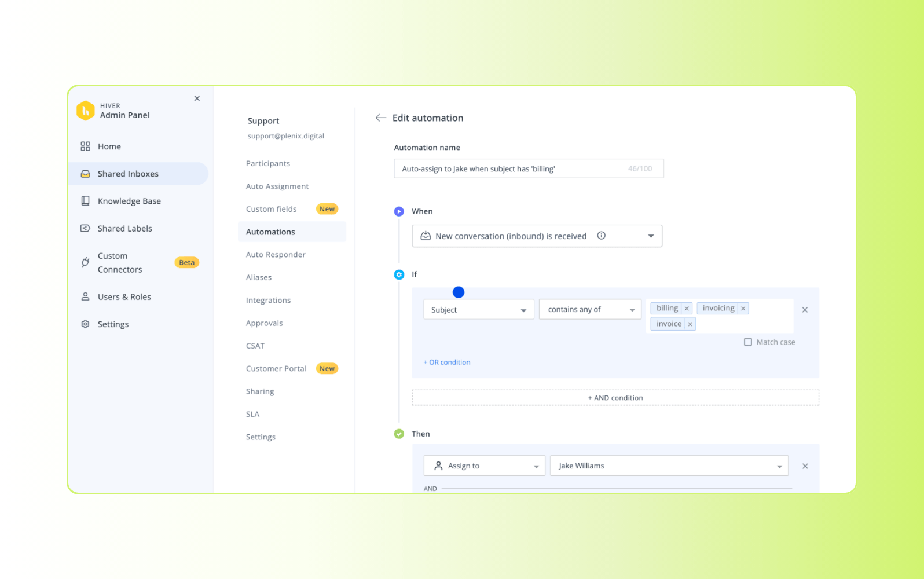This screenshot has height=579, width=924.
Task: Add an OR condition
Action: coord(447,362)
